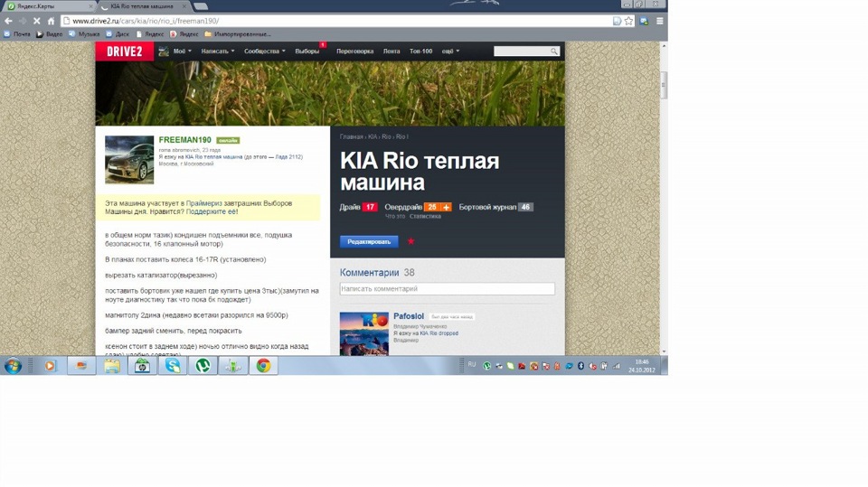This screenshot has height=487, width=868.
Task: Open the Топ-100 menu item
Action: (420, 51)
